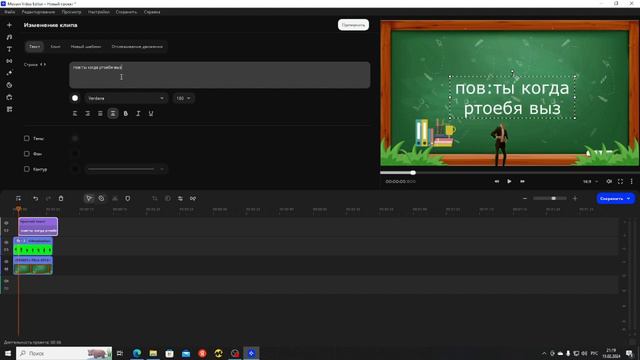Open the Stickers sidebar icon
Screen dimensions: 640x360
click(9, 85)
